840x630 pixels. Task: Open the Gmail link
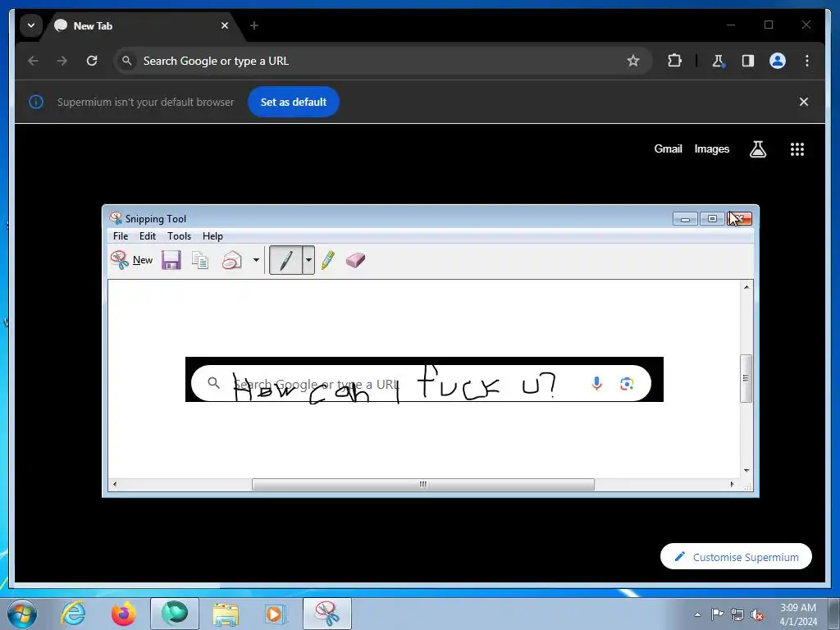pyautogui.click(x=668, y=149)
